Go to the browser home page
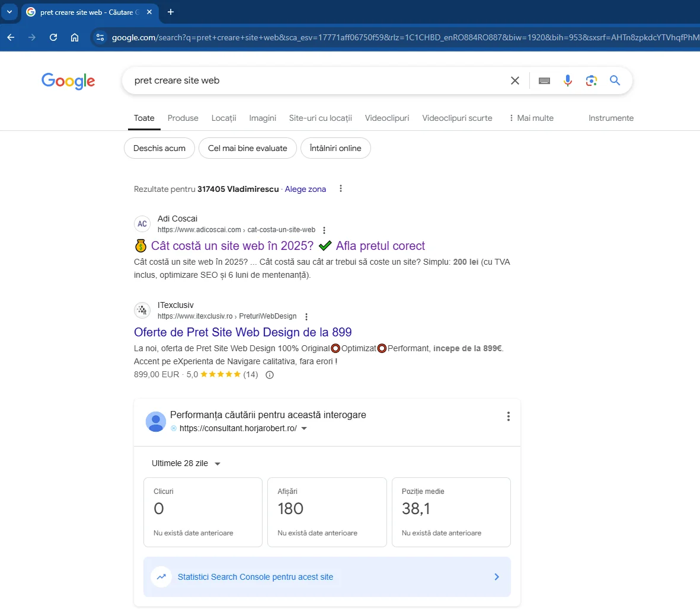 pos(75,37)
